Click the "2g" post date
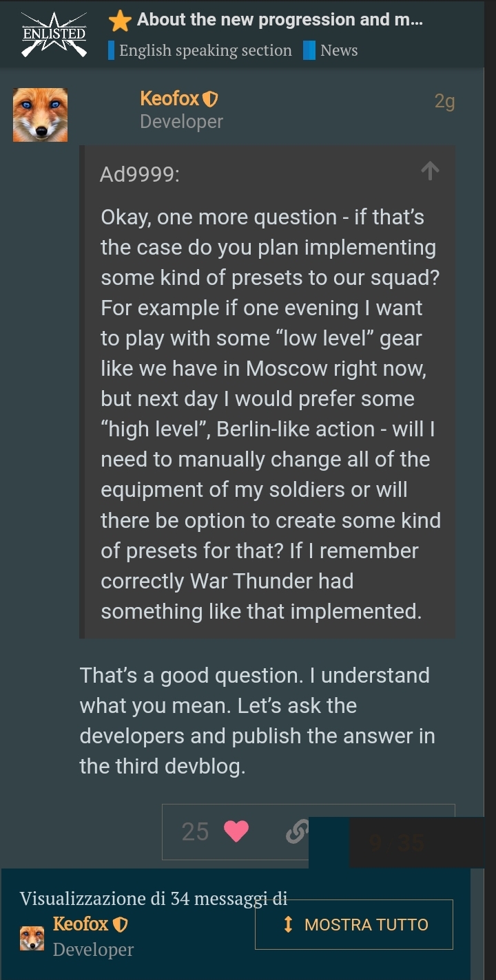Viewport: 496px width, 980px height. [x=444, y=102]
